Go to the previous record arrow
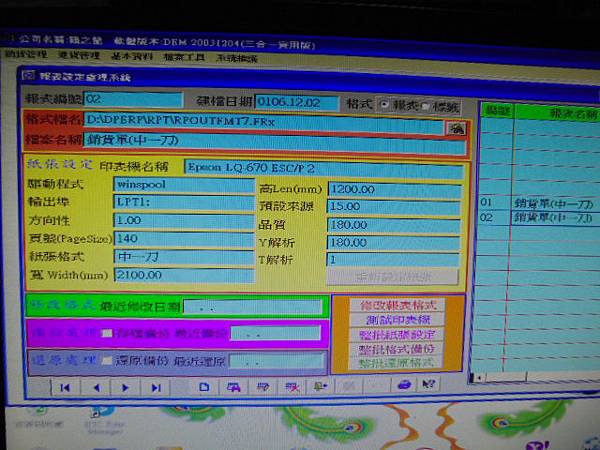Screen dimensions: 600x450 tap(96, 388)
